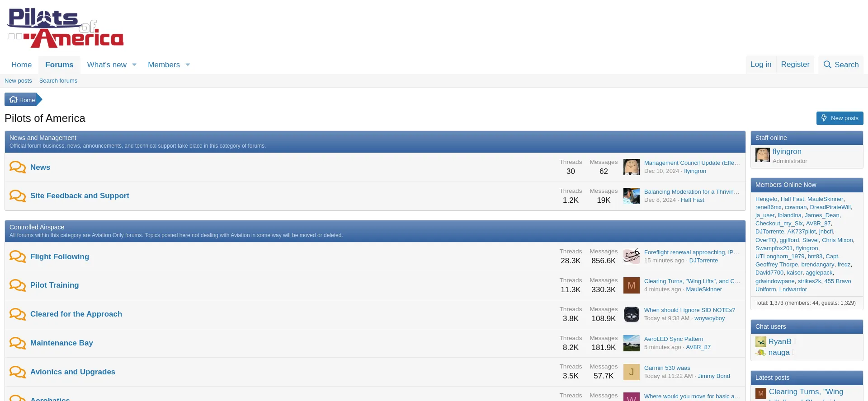The width and height of the screenshot is (868, 401).
Task: Open the What's new tab
Action: click(x=107, y=65)
